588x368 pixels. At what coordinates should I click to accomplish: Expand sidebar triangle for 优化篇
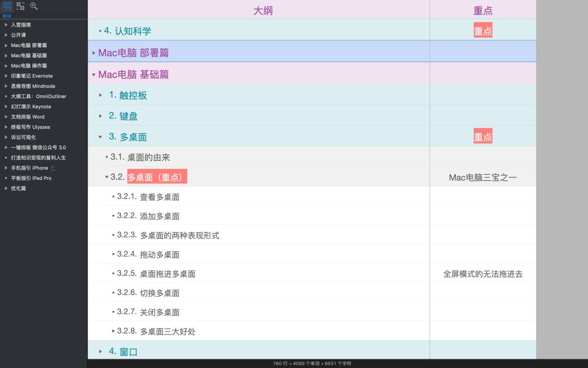(6, 189)
